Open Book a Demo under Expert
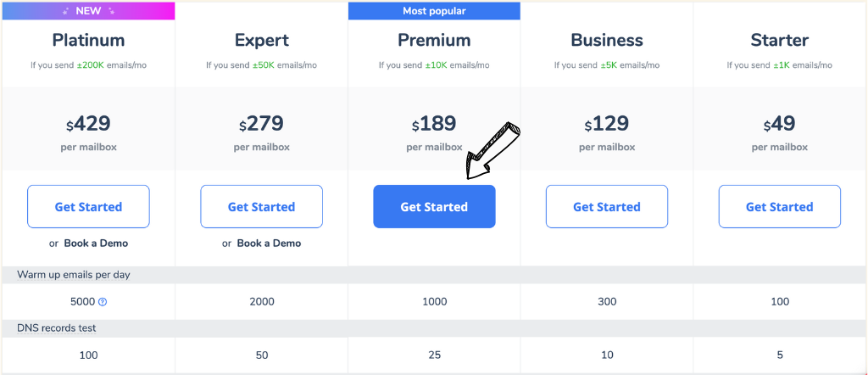868x375 pixels. [269, 243]
